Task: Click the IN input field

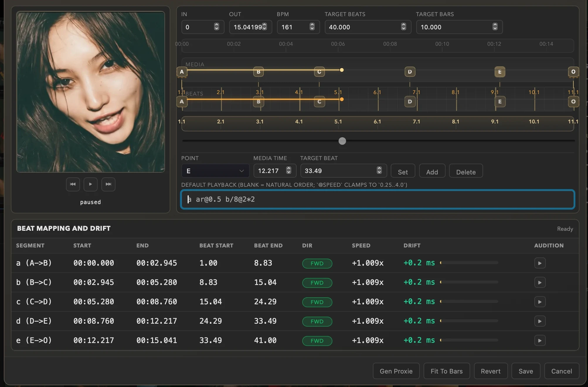Action: click(203, 27)
